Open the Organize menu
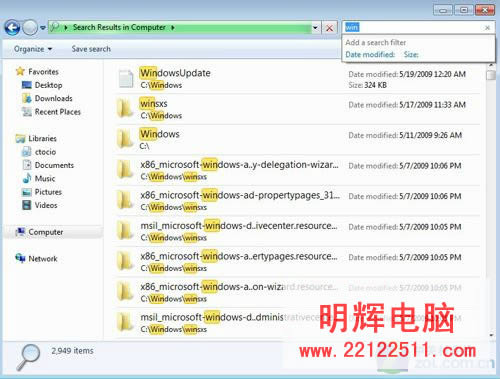This screenshot has width=500, height=379. coord(33,49)
